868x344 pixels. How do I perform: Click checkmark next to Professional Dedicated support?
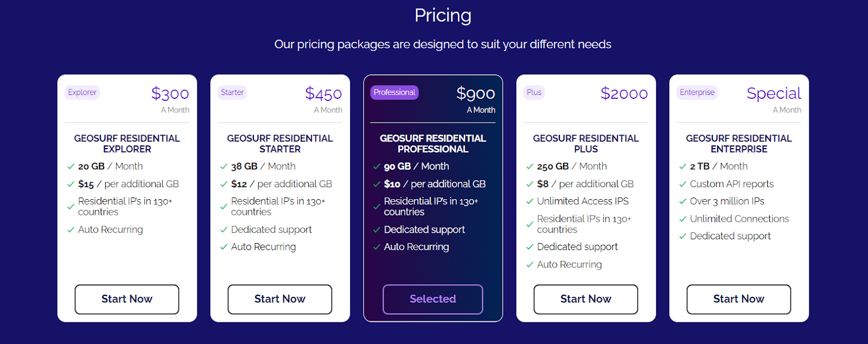[376, 230]
